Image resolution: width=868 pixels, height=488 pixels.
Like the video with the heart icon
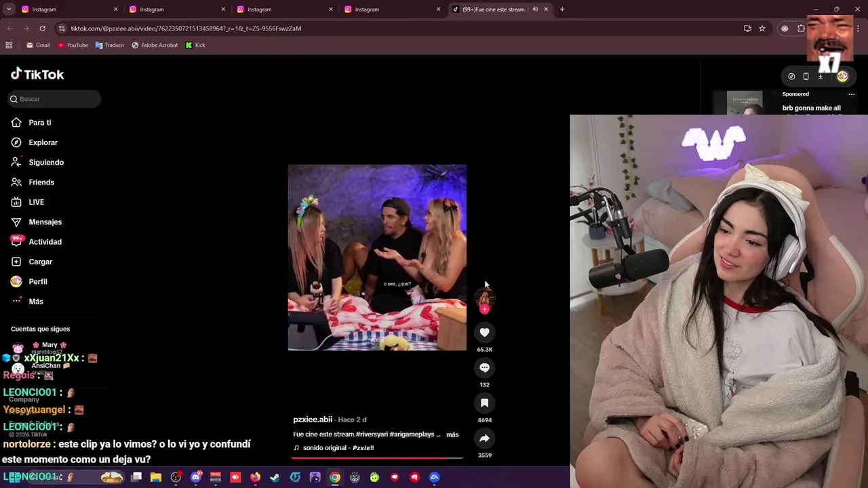[x=484, y=332]
